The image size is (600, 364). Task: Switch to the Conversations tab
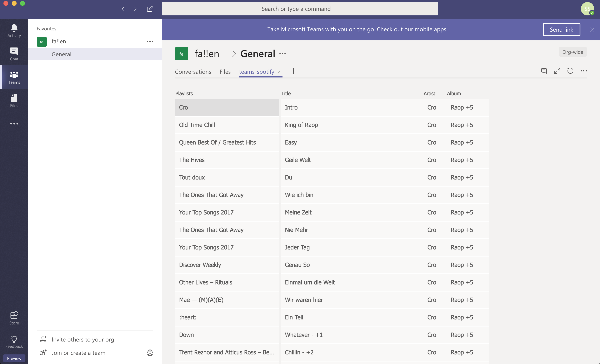[193, 72]
